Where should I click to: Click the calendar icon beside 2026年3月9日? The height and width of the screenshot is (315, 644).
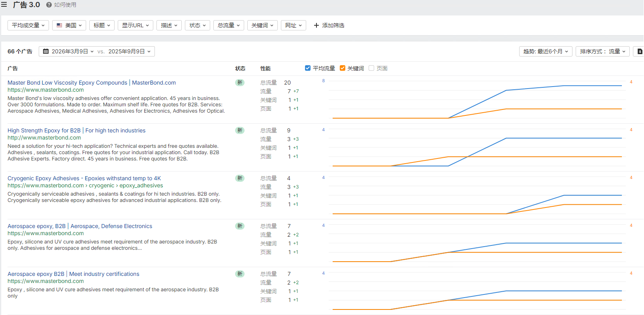pos(46,51)
